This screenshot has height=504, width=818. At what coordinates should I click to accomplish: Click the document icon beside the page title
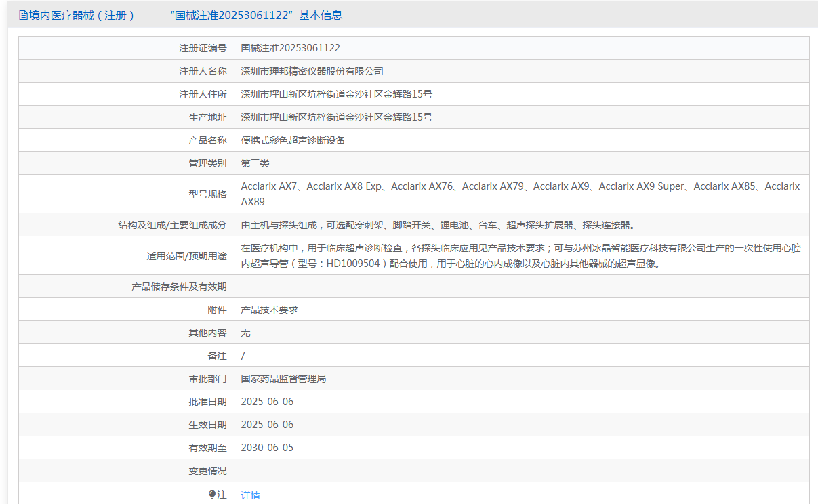click(23, 15)
